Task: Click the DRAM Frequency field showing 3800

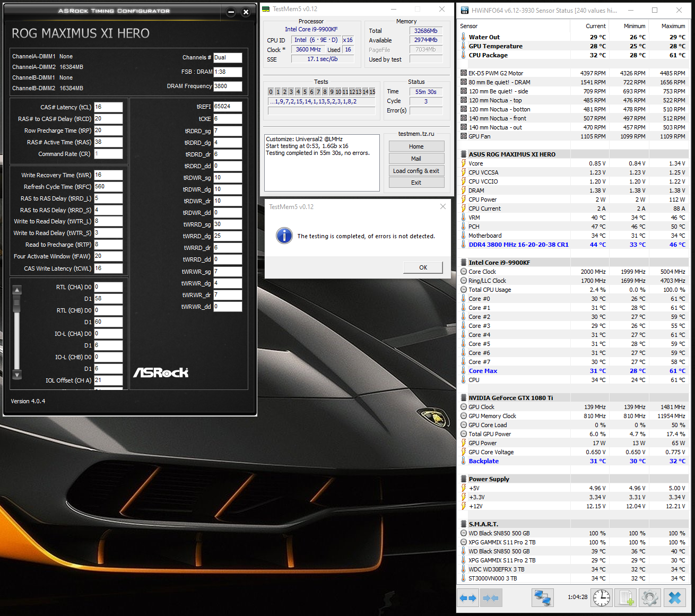Action: [228, 86]
